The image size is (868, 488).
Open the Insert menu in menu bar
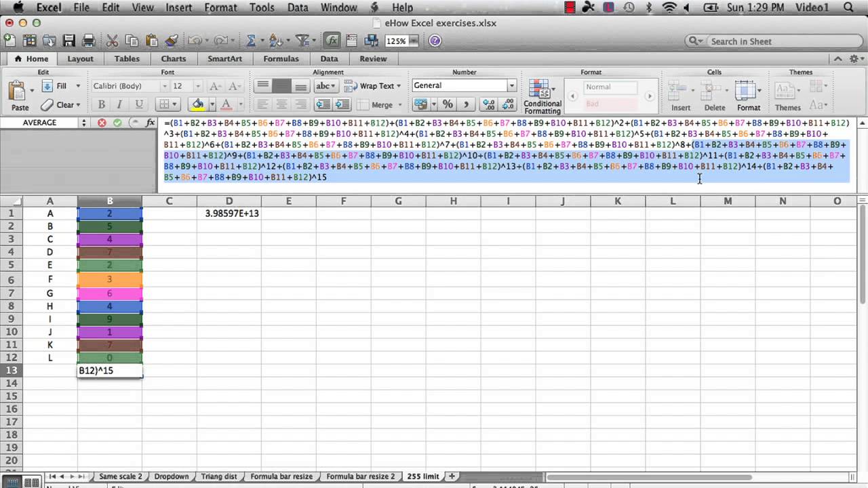[178, 8]
